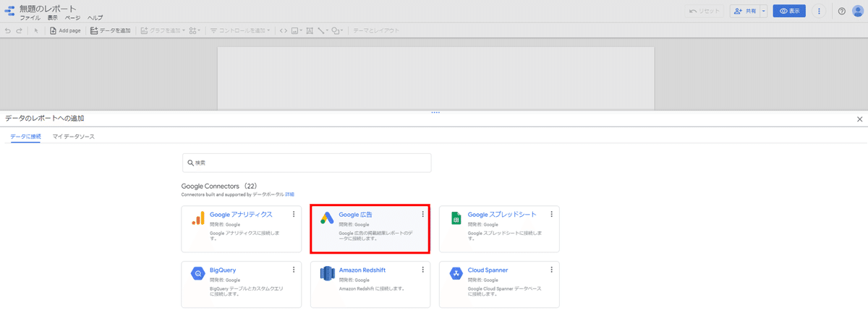Viewport: 868px width, 313px height.
Task: Click the Google Sheets green icon
Action: click(x=456, y=218)
